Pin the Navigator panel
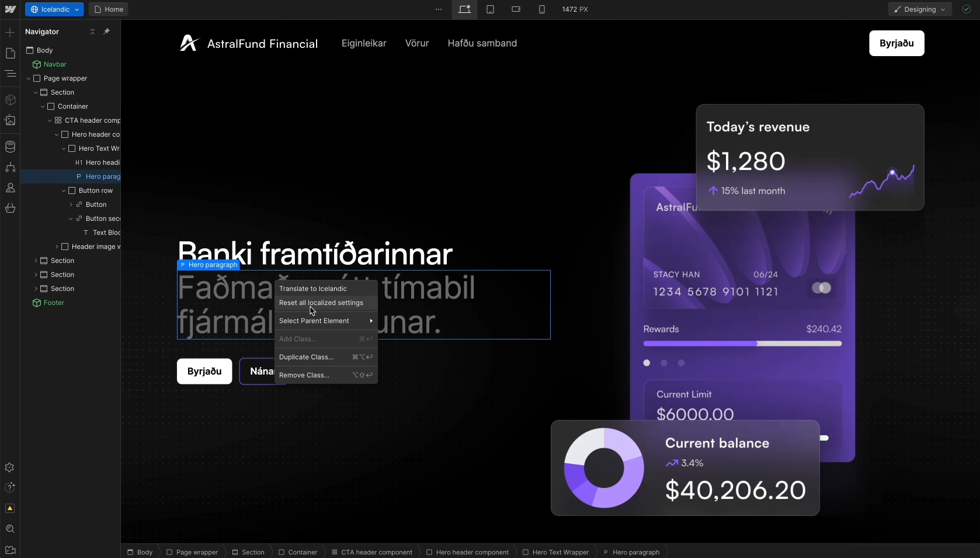 point(106,32)
